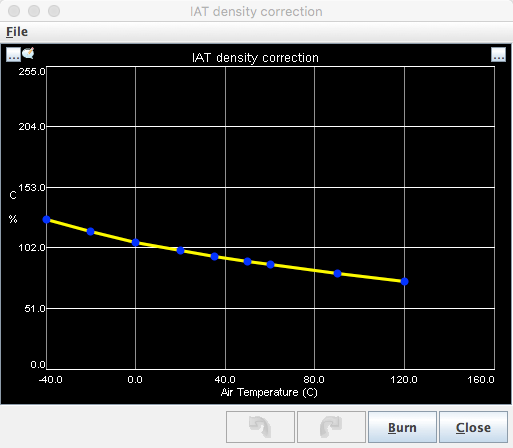Click the 153.0 Y-axis value

pos(32,188)
